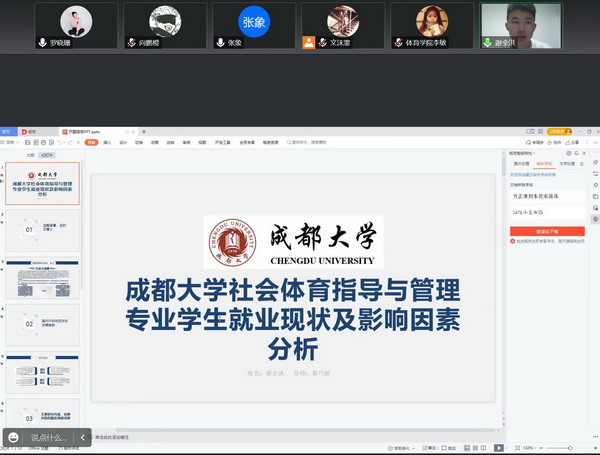The image size is (600, 455).
Task: Open the 开始 (Home) ribbon tab
Action: (x=91, y=142)
